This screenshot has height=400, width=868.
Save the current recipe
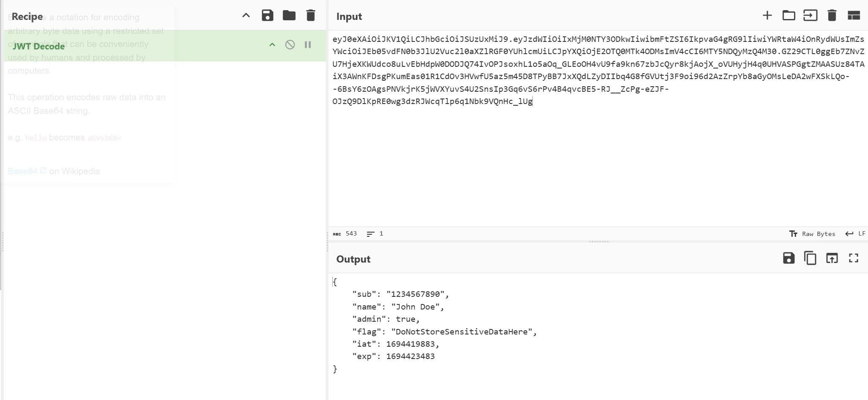pyautogui.click(x=267, y=16)
